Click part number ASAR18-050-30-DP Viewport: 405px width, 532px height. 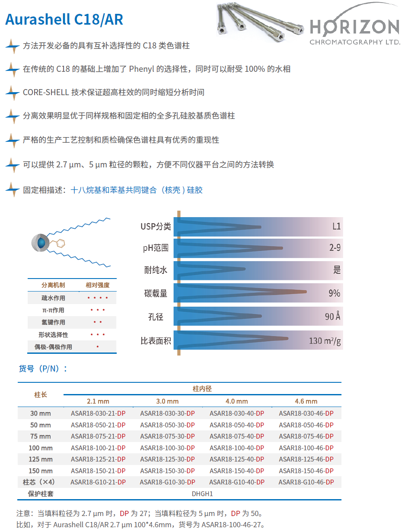[167, 425]
